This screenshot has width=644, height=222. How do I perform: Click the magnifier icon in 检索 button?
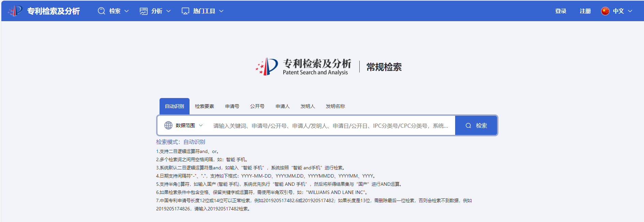click(x=468, y=125)
